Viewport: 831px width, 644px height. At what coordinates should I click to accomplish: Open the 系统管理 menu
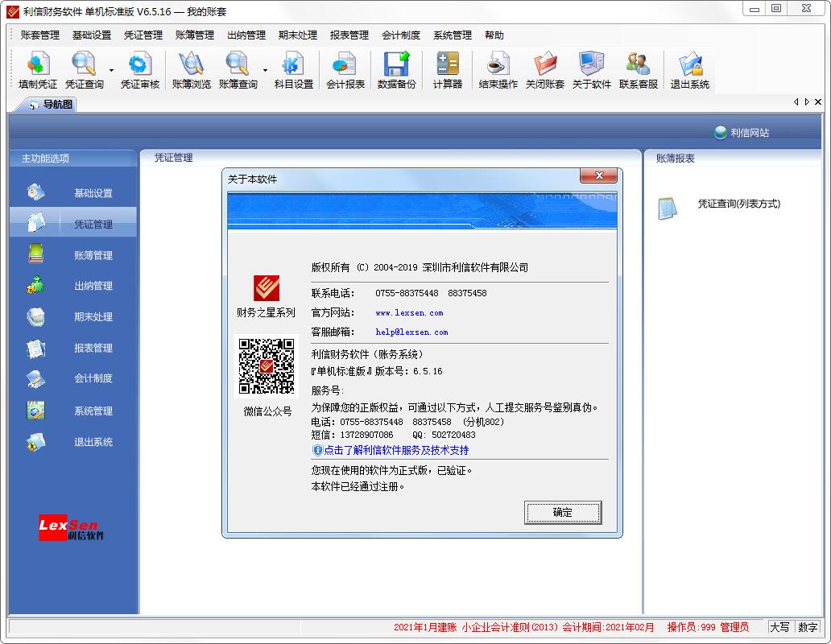(453, 35)
